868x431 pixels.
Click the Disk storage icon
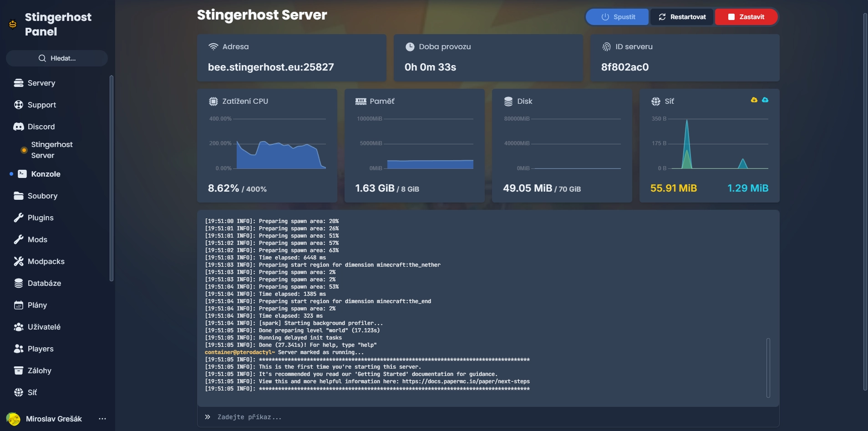click(508, 101)
